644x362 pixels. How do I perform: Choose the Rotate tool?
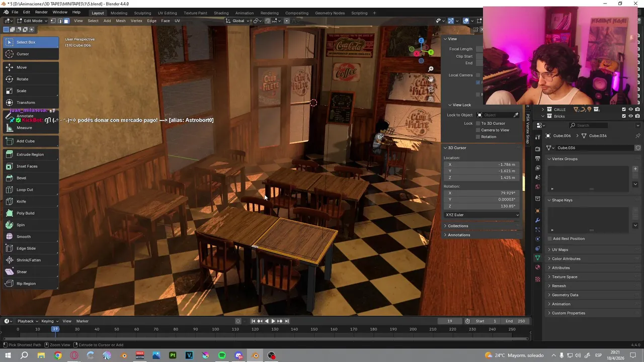30,79
